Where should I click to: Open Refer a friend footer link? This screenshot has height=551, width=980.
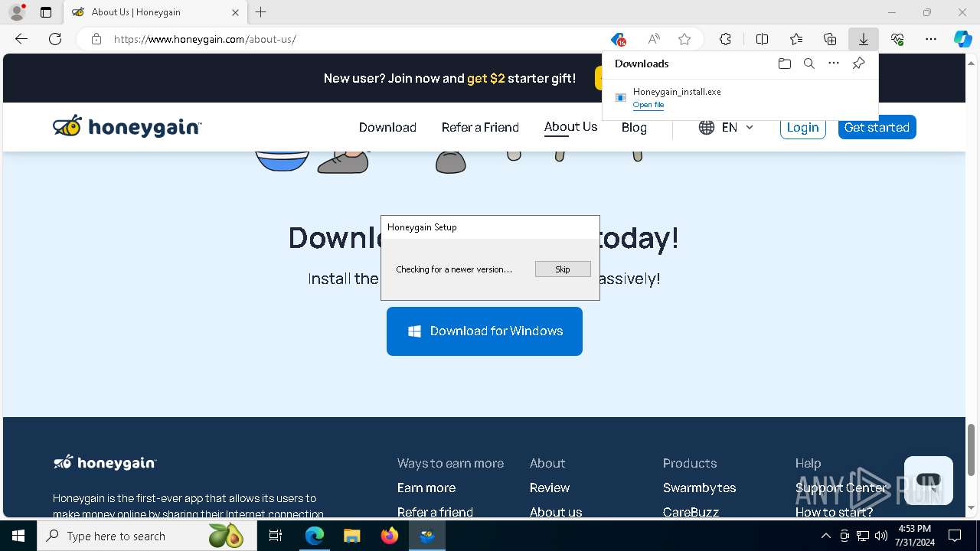435,512
